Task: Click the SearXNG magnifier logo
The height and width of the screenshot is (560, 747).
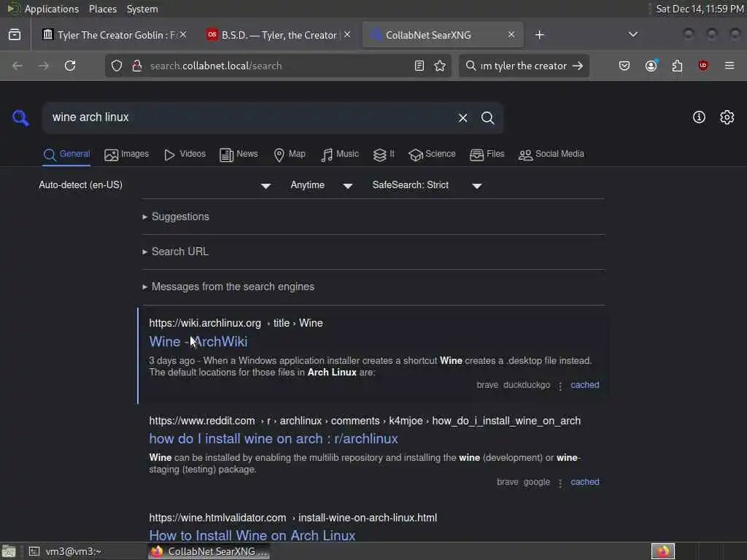Action: (x=20, y=117)
